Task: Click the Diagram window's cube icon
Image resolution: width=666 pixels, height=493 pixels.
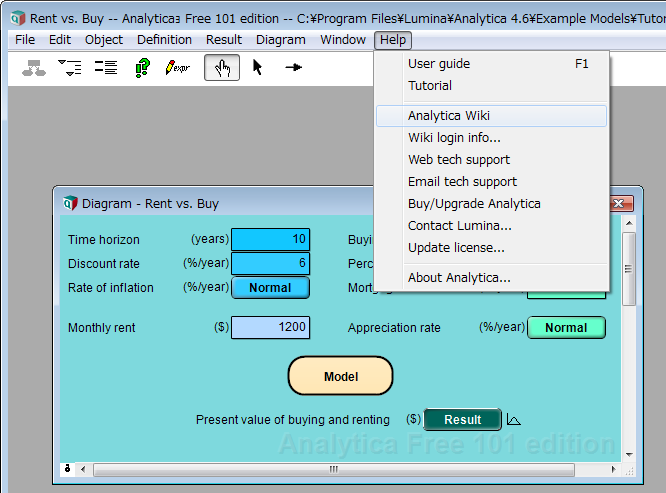Action: (70, 203)
